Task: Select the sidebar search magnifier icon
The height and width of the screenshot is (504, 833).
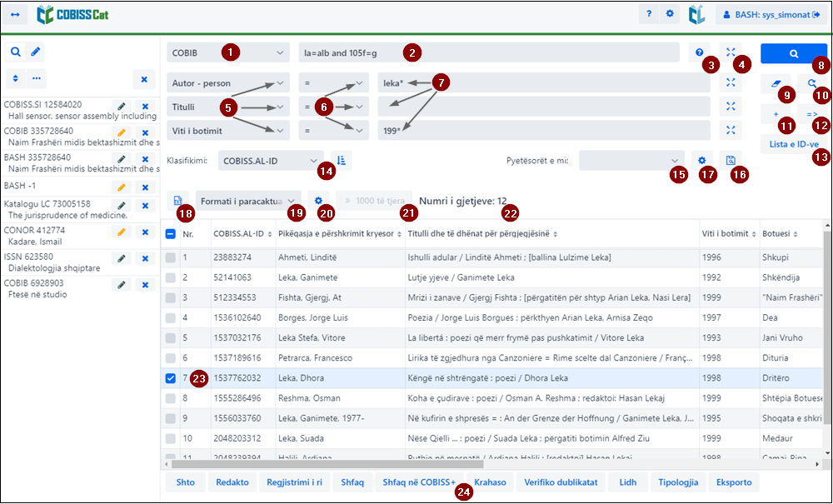Action: point(16,52)
